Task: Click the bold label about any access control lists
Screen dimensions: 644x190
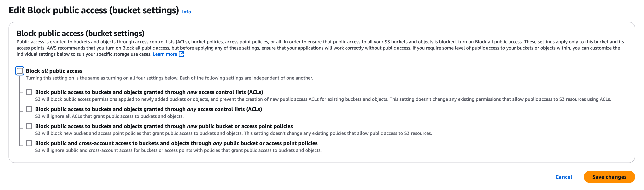Action: tap(149, 109)
